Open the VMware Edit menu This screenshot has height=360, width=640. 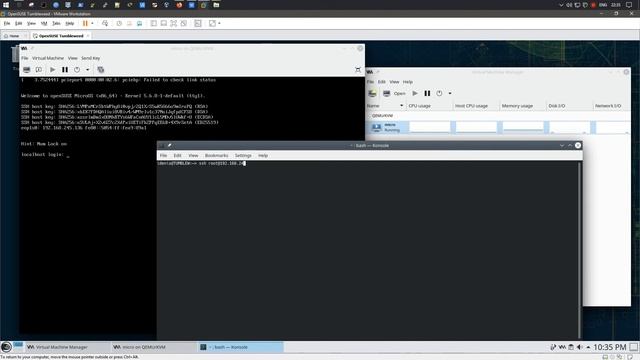pyautogui.click(x=18, y=23)
